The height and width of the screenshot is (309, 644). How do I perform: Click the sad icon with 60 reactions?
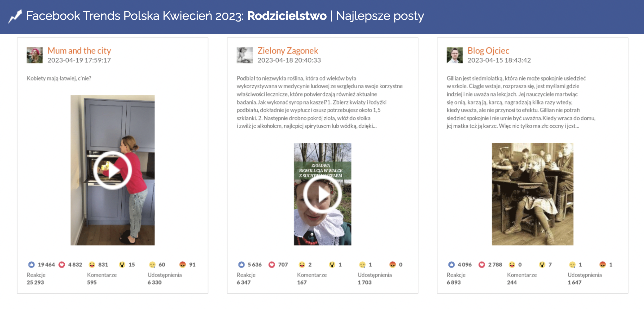click(152, 265)
